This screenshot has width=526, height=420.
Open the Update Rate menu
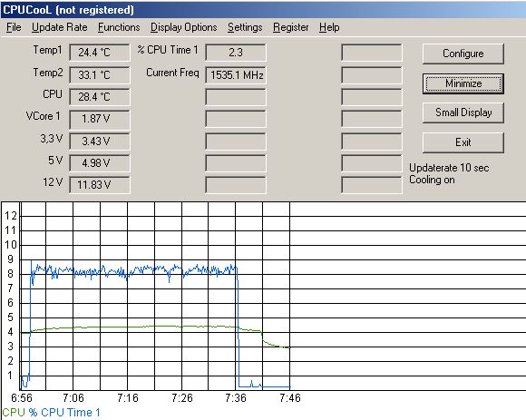click(59, 27)
